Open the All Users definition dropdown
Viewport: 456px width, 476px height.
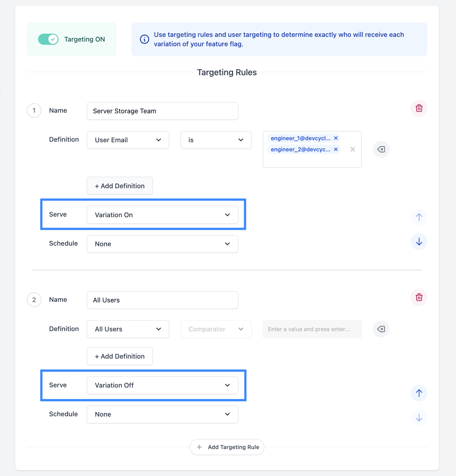point(128,329)
